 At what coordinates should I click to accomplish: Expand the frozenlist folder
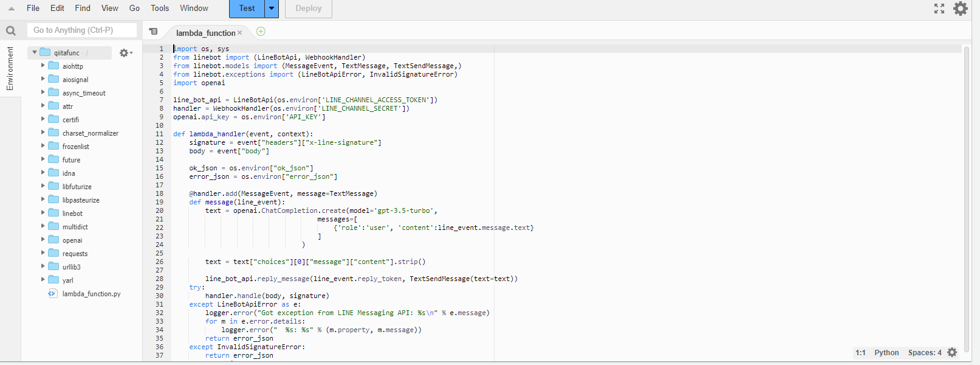tap(43, 146)
